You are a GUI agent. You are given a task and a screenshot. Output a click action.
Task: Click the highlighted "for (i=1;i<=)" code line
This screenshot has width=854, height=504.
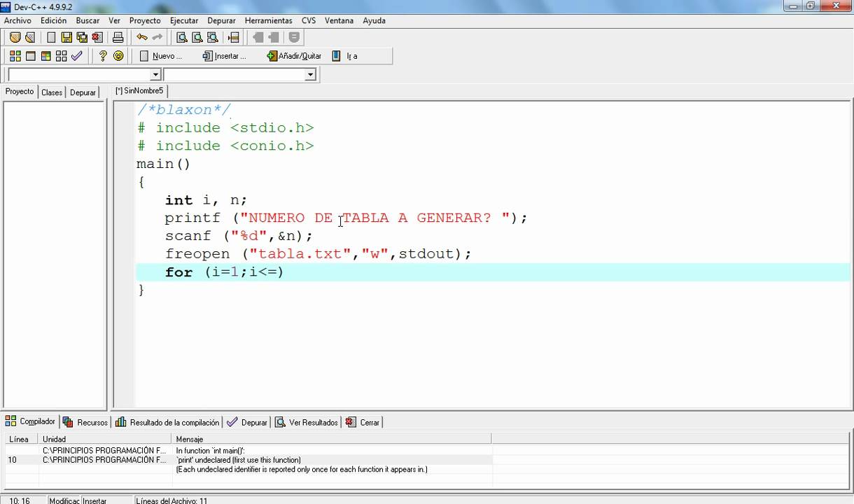(x=493, y=272)
